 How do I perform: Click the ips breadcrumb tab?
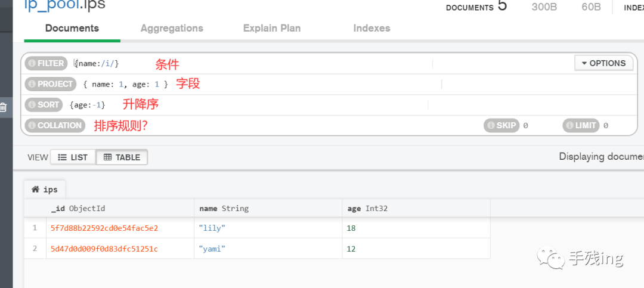tap(45, 190)
